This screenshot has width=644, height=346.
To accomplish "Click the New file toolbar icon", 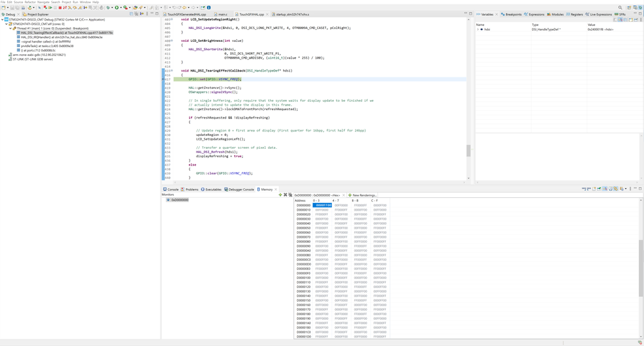I will pyautogui.click(x=3, y=7).
